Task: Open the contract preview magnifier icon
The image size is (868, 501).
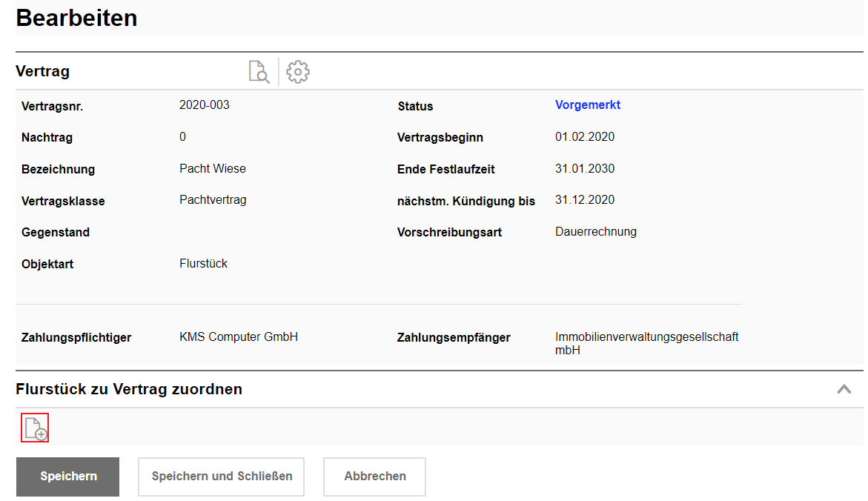Action: click(259, 72)
